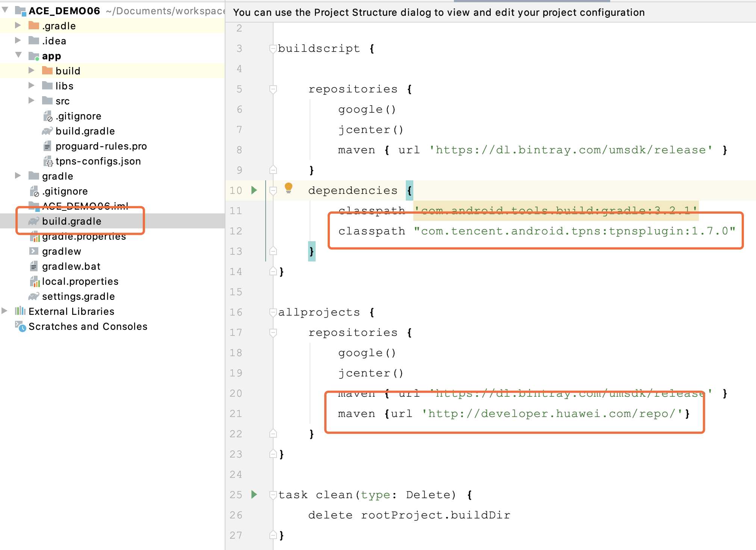Click the app module folder icon
Image resolution: width=756 pixels, height=550 pixels.
click(34, 56)
